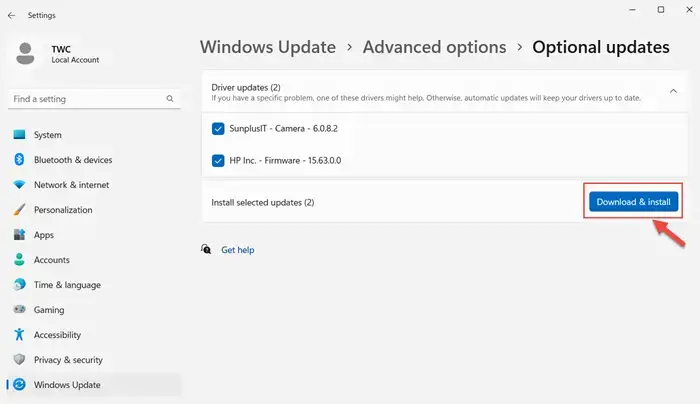
Task: Click the Time & language globe icon
Action: pyautogui.click(x=19, y=284)
